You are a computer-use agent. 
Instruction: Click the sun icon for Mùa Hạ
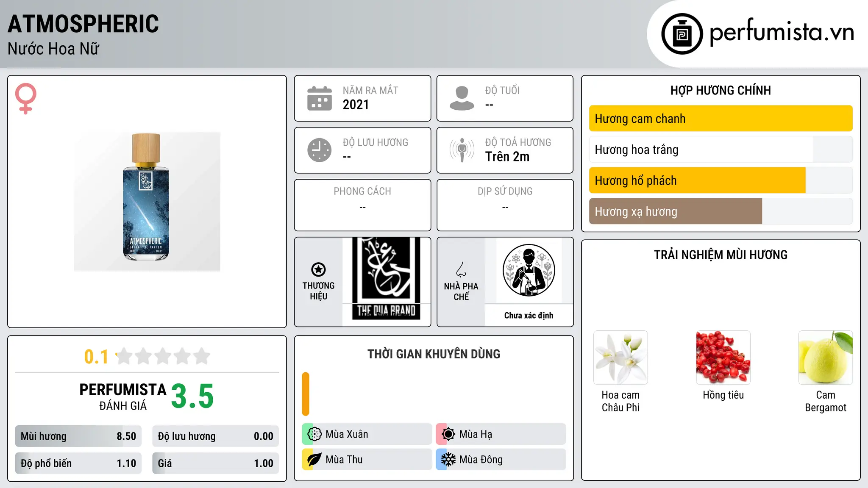point(448,434)
